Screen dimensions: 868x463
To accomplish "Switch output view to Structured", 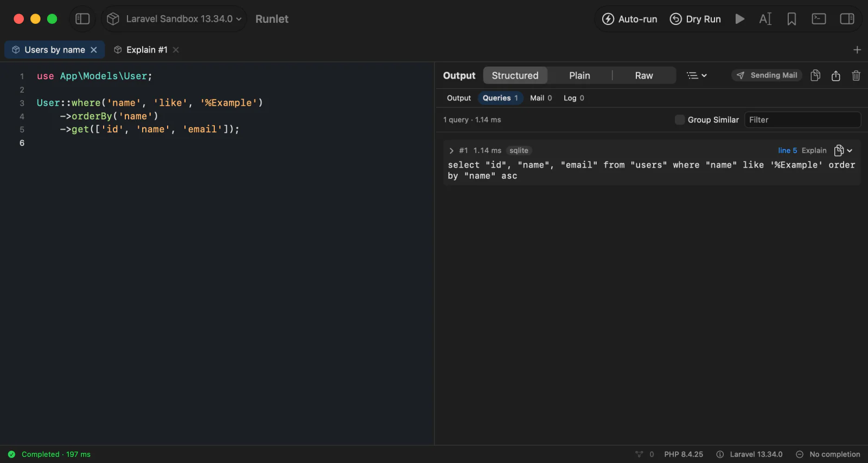I will pyautogui.click(x=515, y=75).
